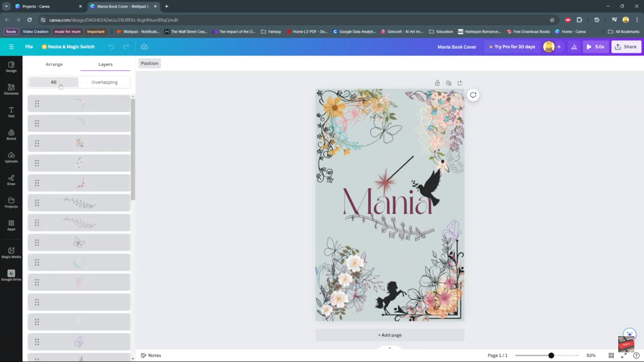Viewport: 644px width, 362px height.
Task: Open the analytics chart icon
Action: pyautogui.click(x=574, y=47)
